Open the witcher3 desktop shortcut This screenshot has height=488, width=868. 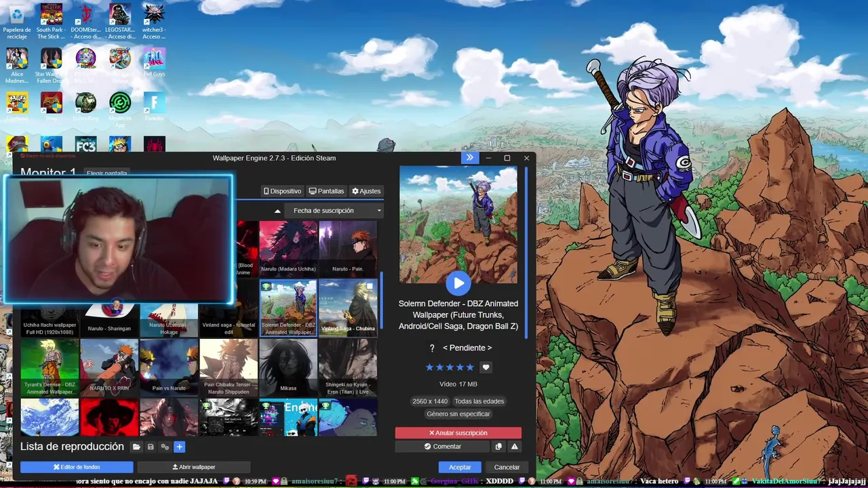coord(155,22)
